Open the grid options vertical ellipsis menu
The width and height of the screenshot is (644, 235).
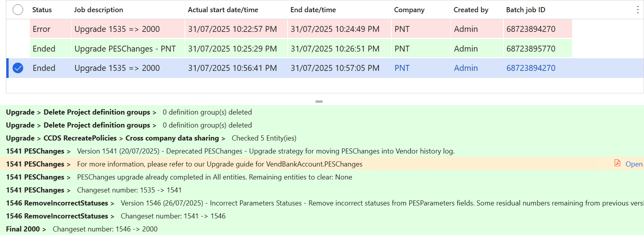coord(637,10)
